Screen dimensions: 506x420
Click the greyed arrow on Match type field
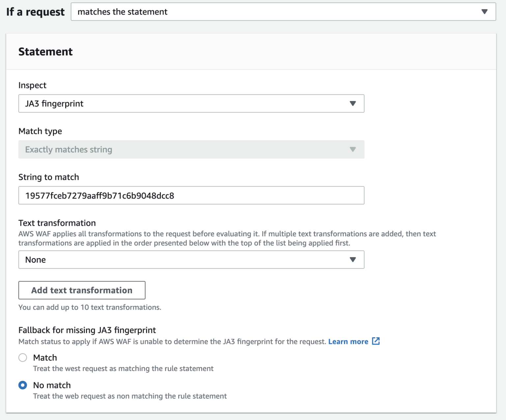(x=353, y=149)
